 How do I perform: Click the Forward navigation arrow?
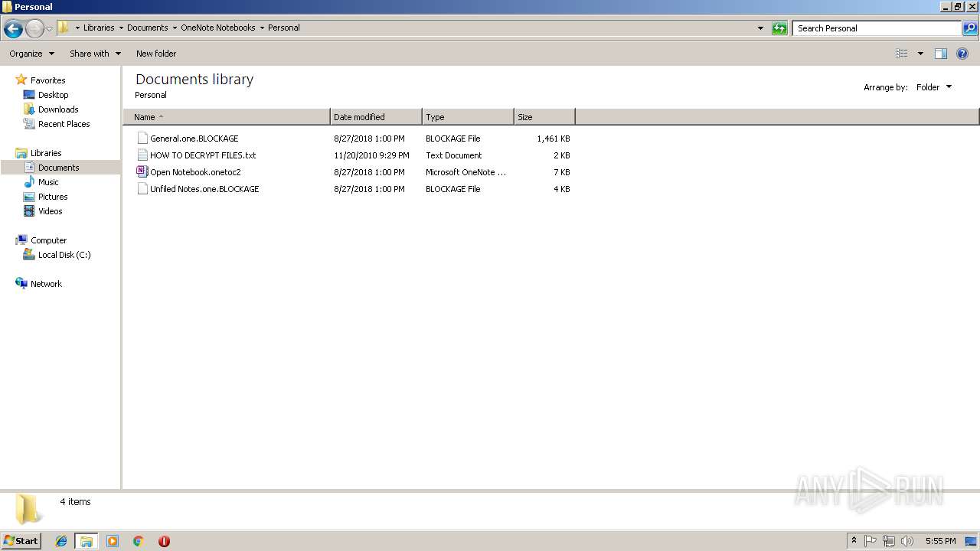[34, 29]
